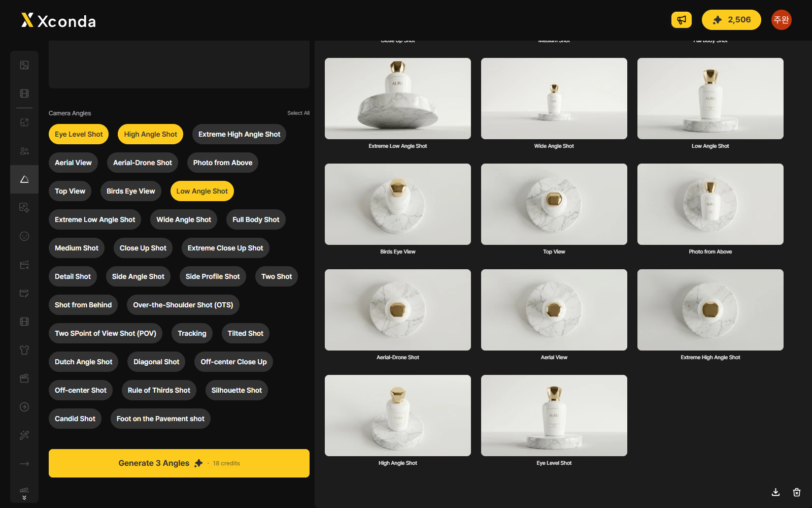Open the image generation sidebar icon
This screenshot has width=812, height=508.
tap(24, 65)
